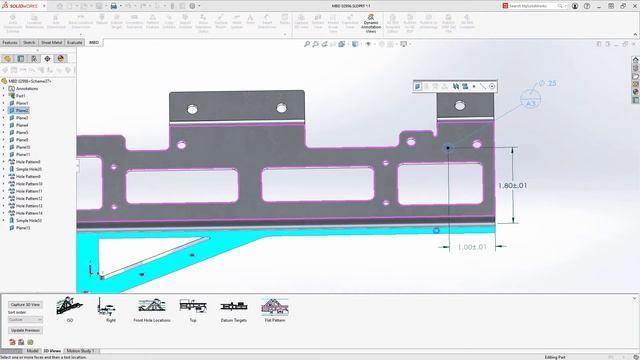Switch to the Motion Study 1 tab
Viewport: 640px width, 360px height.
tap(80, 351)
